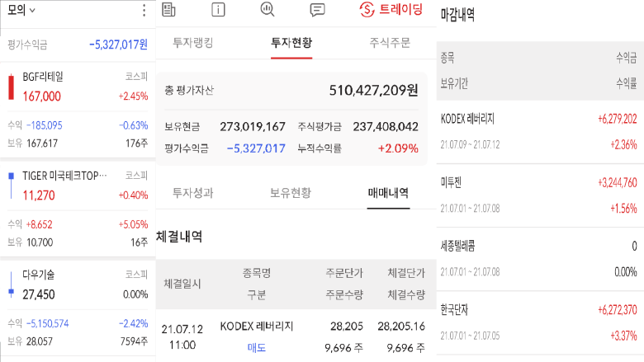The image size is (644, 362).
Task: Switch to the 투자현황 tab
Action: click(291, 43)
